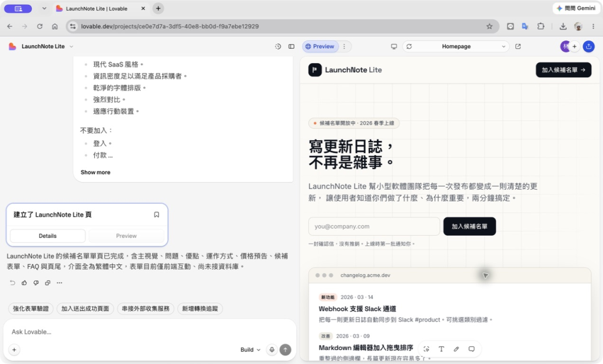603x364 pixels.
Task: Select the pencil draw tool
Action: click(456, 349)
